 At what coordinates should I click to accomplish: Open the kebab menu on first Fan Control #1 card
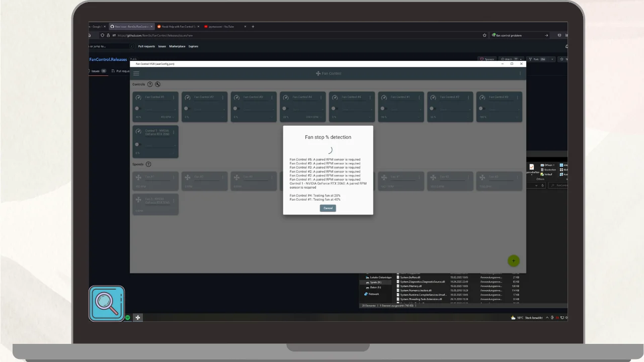(x=174, y=98)
